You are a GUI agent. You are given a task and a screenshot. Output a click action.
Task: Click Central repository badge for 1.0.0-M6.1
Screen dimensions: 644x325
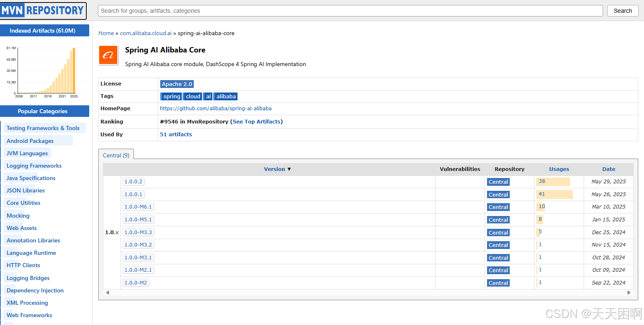498,207
